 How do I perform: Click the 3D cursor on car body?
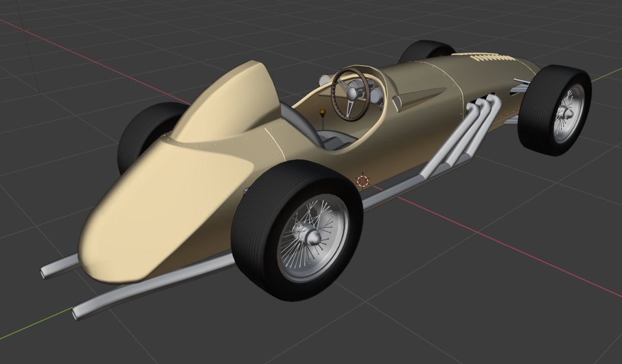[362, 180]
